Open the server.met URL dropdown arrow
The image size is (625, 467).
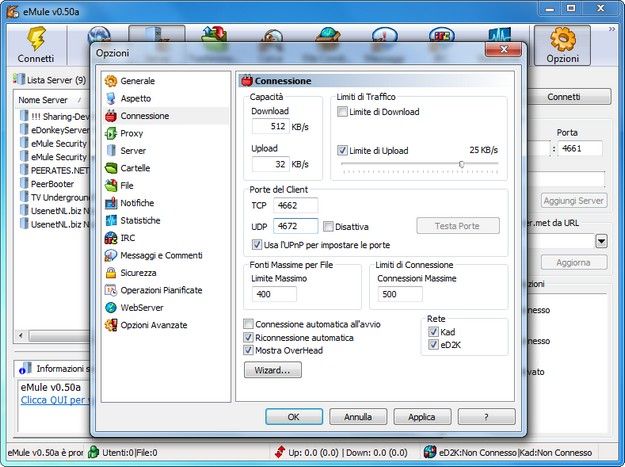tap(601, 241)
